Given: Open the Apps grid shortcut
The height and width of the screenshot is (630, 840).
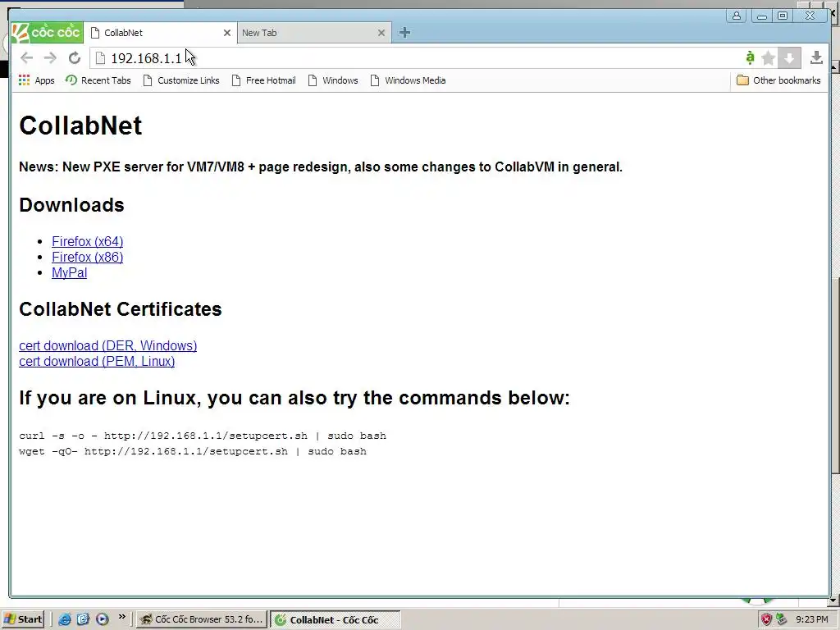Looking at the screenshot, I should pos(36,80).
